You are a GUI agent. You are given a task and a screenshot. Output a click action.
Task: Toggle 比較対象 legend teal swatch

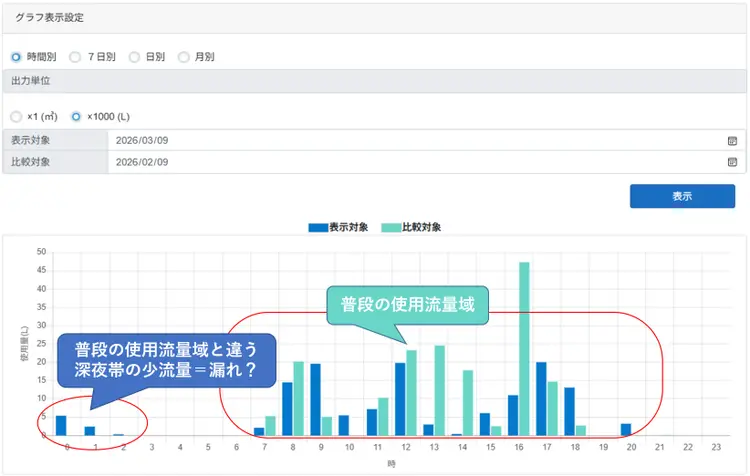click(391, 227)
